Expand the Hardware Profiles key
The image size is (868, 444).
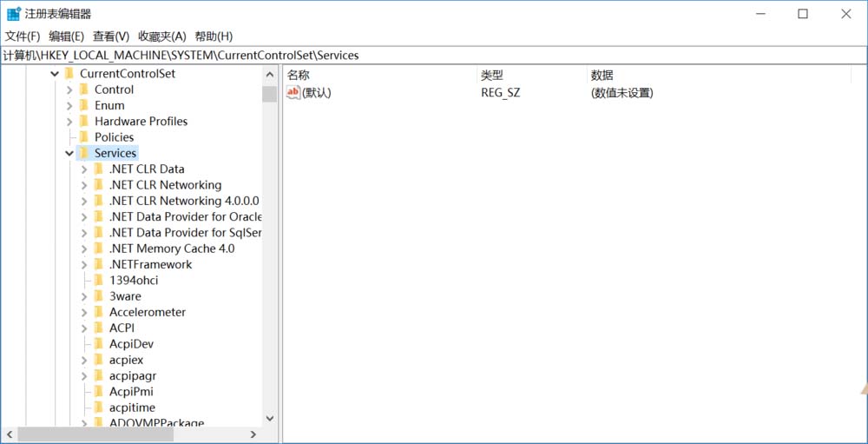coord(69,122)
